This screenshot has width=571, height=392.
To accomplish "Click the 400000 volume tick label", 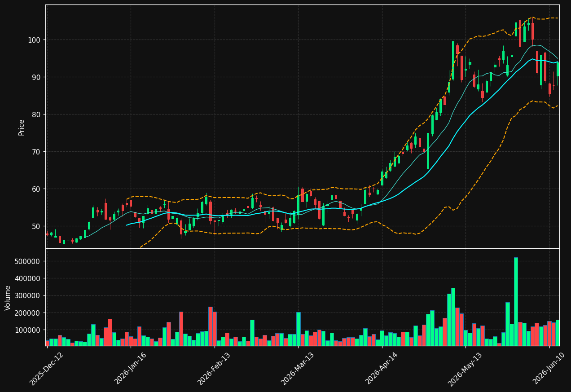I will pos(28,278).
